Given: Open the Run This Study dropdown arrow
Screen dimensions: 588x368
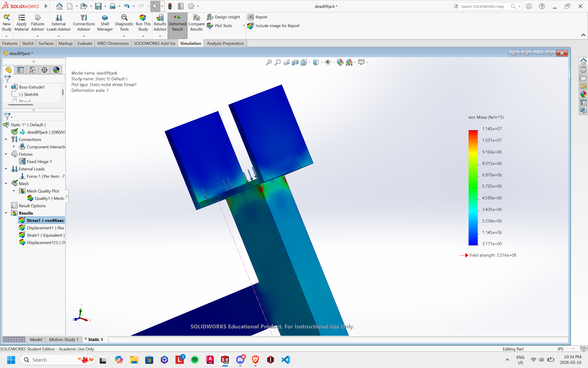Looking at the screenshot, I should point(143,36).
